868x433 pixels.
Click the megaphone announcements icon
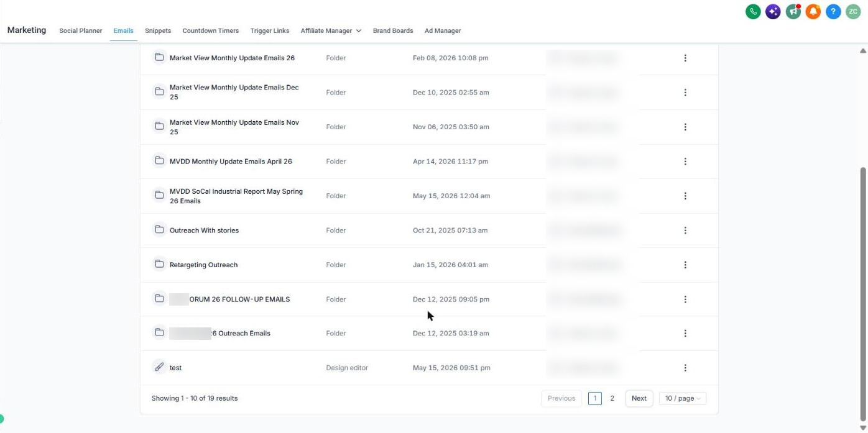[793, 11]
